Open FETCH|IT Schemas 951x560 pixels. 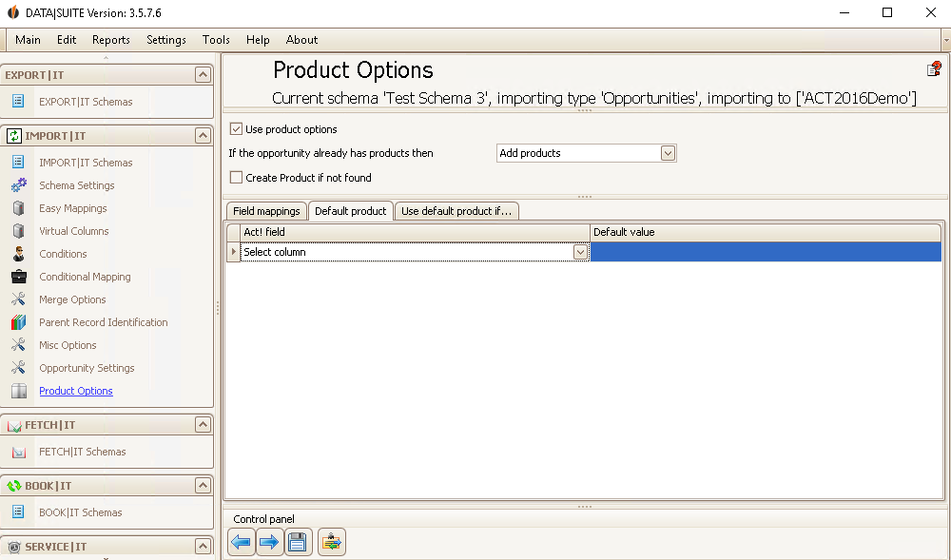pos(83,452)
